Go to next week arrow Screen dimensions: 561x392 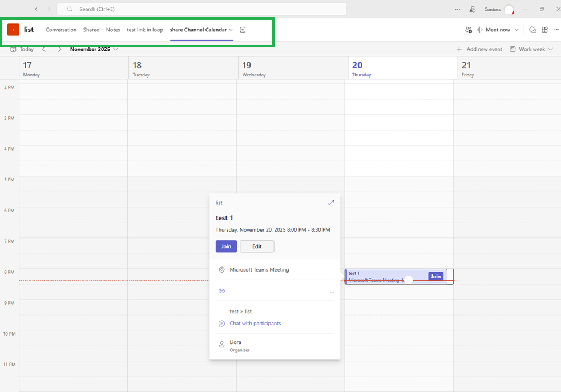pos(59,49)
